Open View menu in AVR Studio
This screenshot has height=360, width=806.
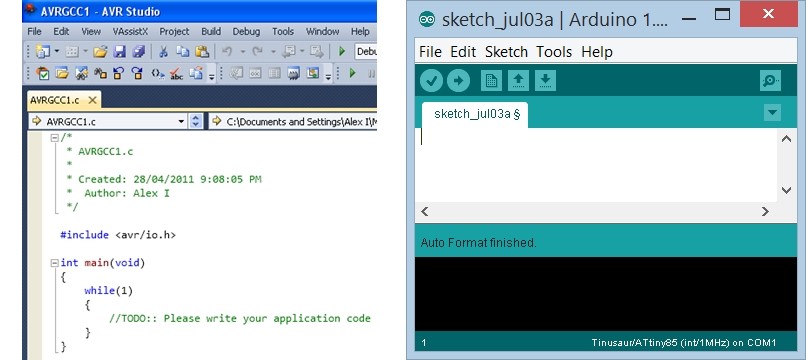[91, 31]
